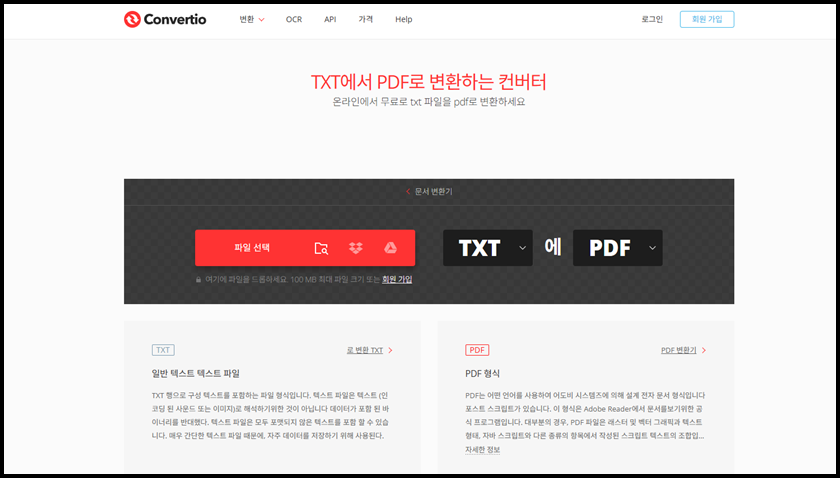
Task: Click the arrow next to PDF 변환기
Action: click(704, 350)
